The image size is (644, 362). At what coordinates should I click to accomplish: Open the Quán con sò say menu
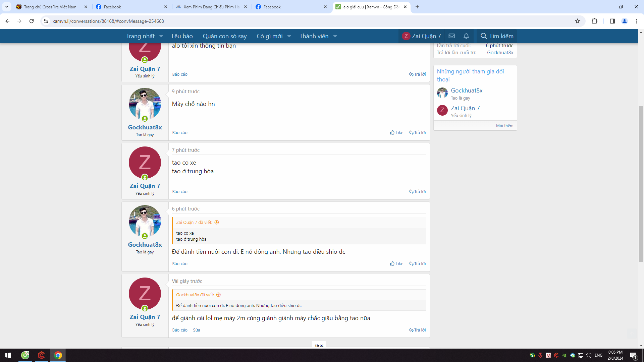point(225,36)
